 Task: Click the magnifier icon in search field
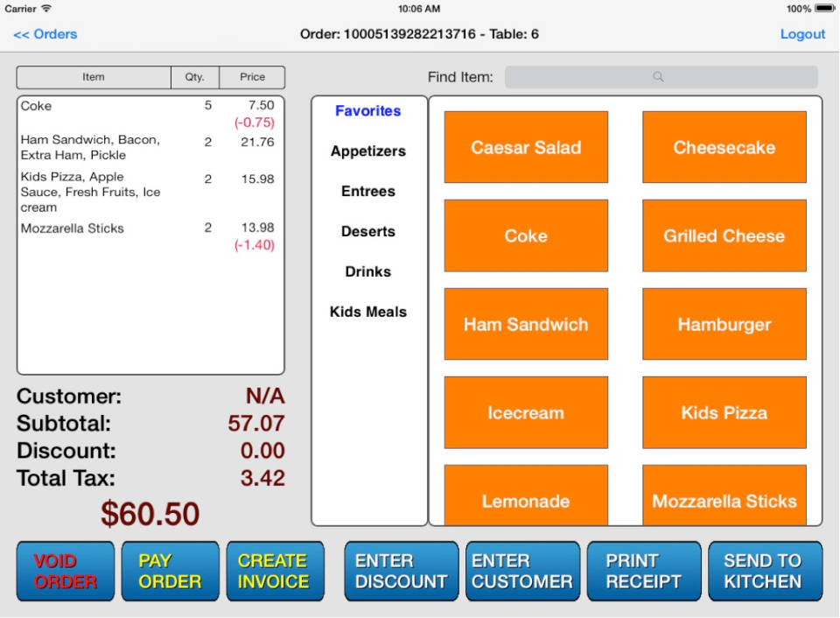[658, 77]
